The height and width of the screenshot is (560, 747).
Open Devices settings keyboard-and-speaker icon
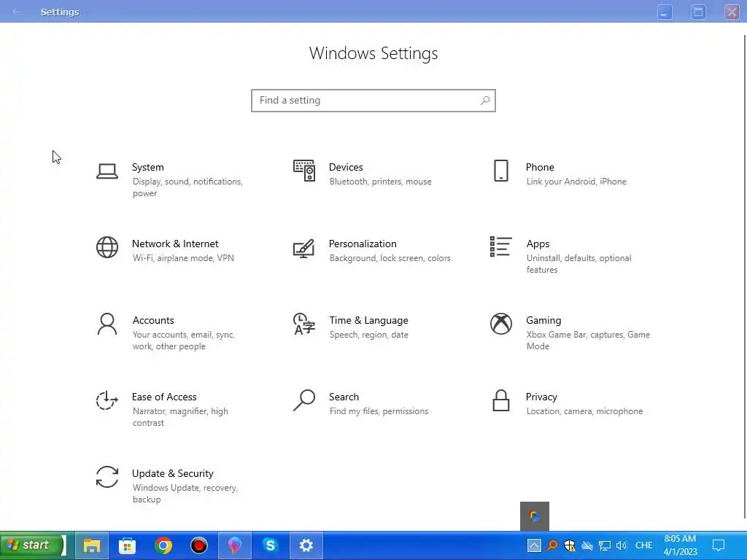coord(304,171)
